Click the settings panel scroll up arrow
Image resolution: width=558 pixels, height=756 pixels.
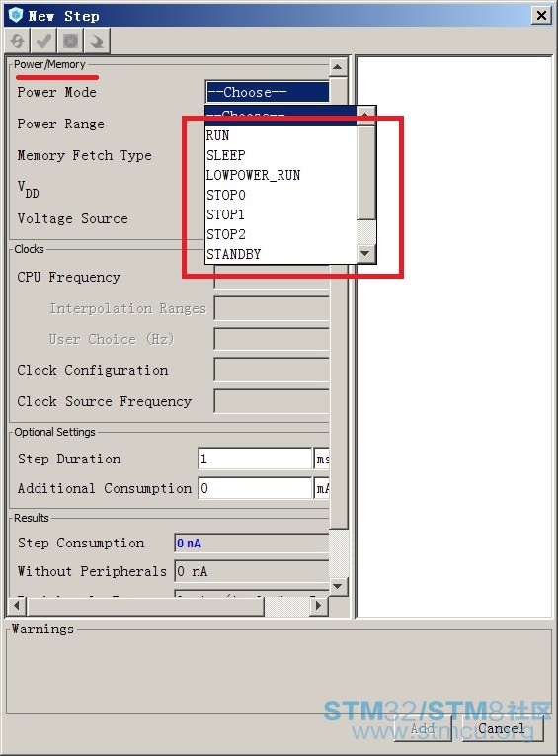tap(338, 67)
